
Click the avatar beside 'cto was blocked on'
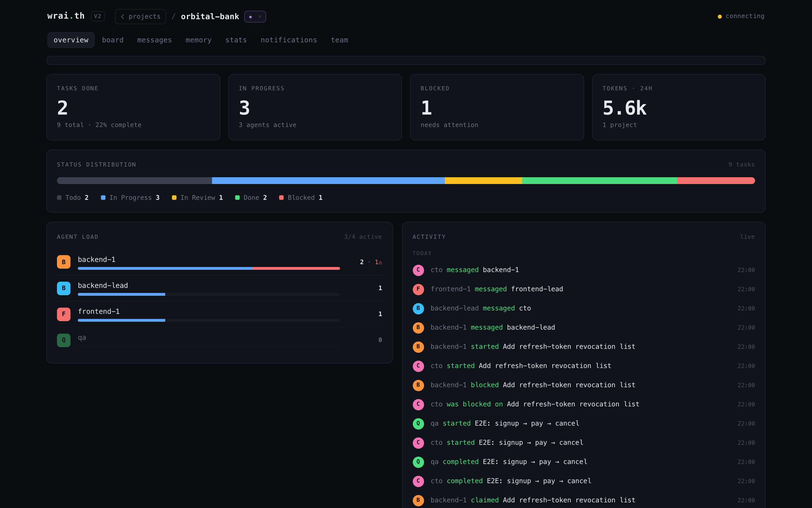418,404
